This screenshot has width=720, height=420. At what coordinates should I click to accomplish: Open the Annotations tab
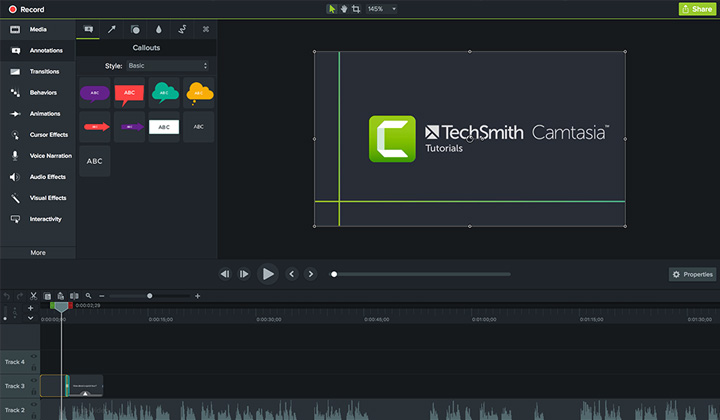coord(38,50)
